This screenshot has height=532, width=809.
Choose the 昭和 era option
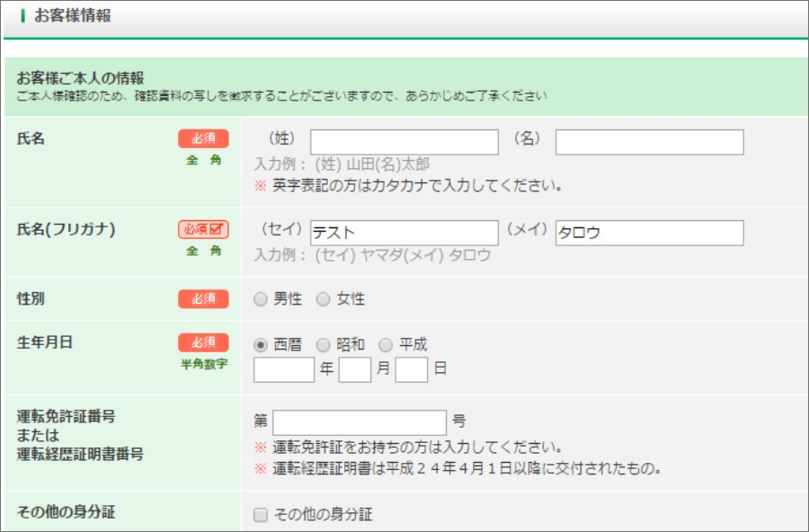click(x=324, y=344)
